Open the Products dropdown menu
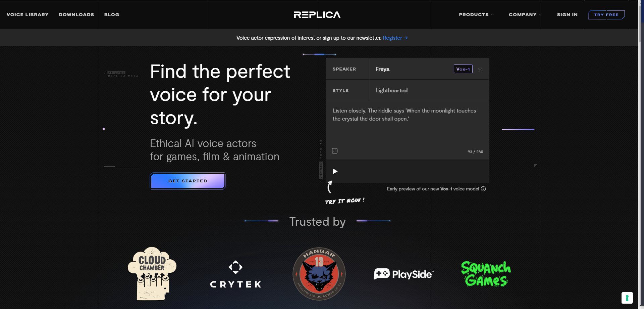 (476, 15)
